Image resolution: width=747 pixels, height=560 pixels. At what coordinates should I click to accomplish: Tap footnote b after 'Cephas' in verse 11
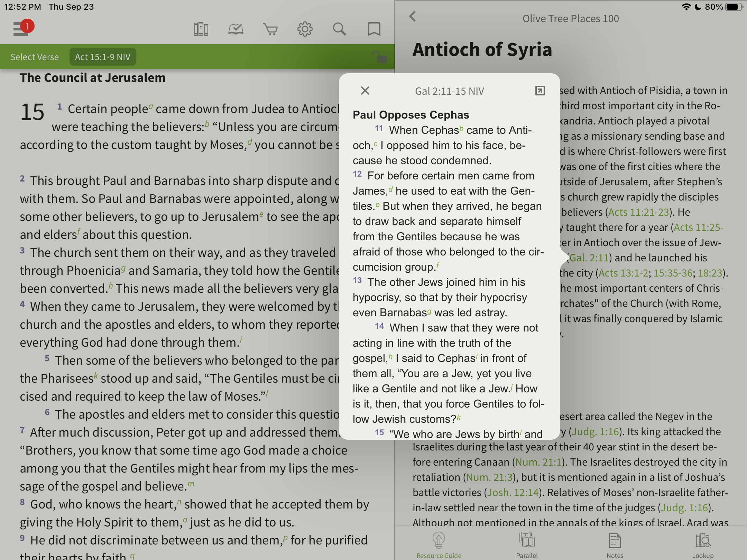point(462,128)
